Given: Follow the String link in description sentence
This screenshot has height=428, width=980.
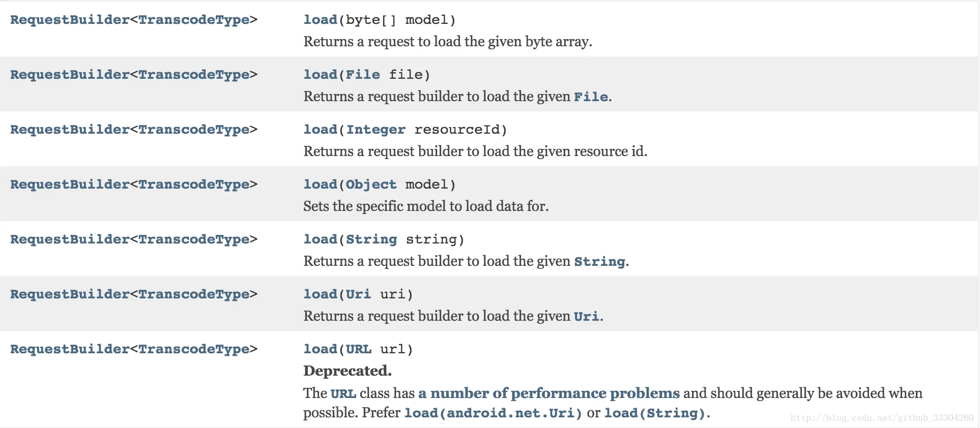Looking at the screenshot, I should (599, 261).
